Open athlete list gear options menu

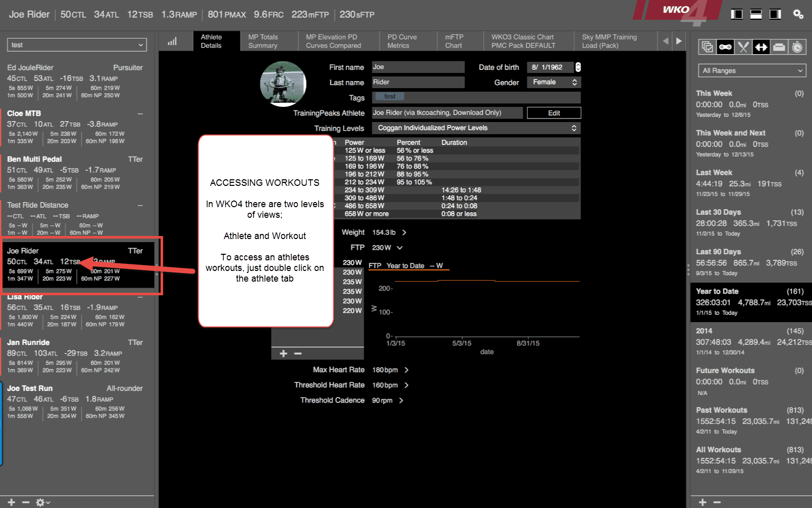[x=43, y=502]
